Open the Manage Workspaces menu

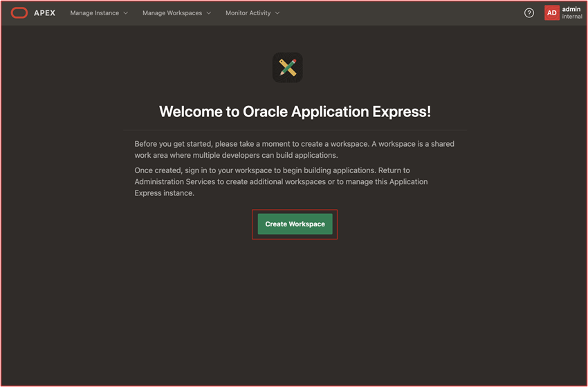coord(176,12)
